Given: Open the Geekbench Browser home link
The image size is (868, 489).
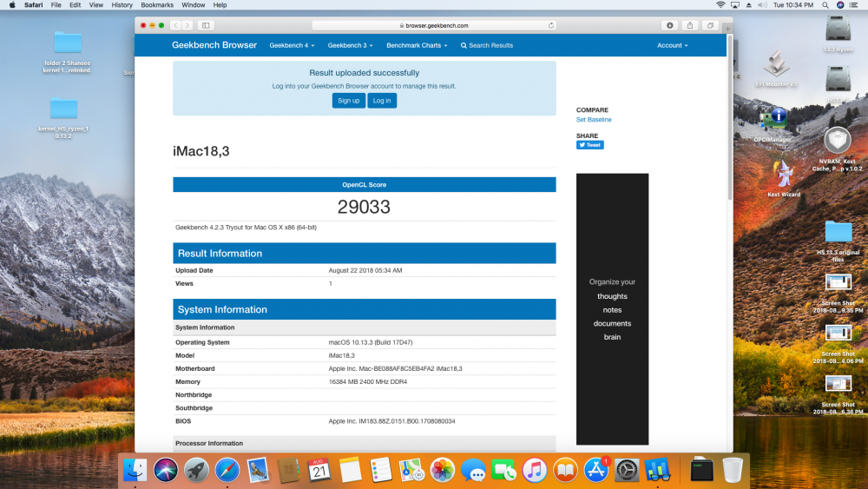Looking at the screenshot, I should [x=214, y=45].
